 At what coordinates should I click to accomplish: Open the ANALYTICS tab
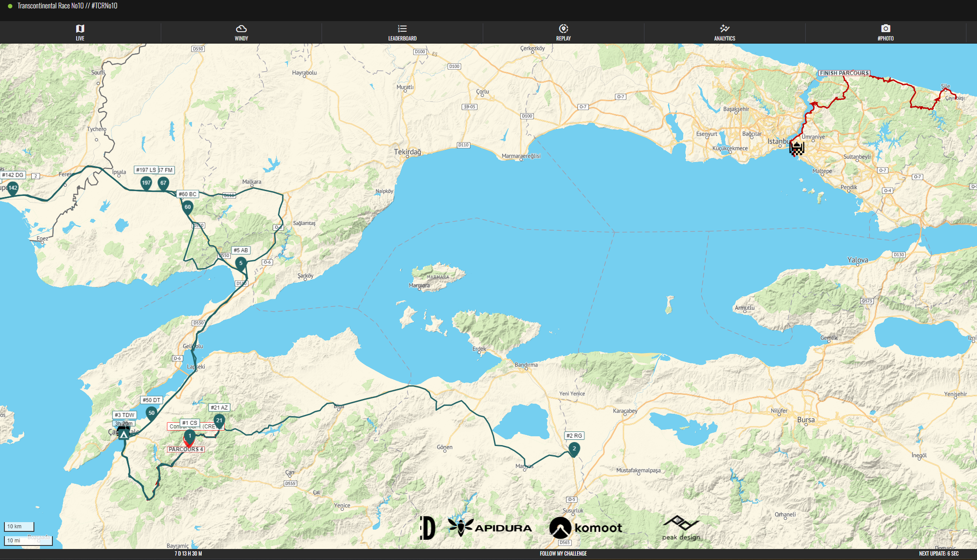pyautogui.click(x=725, y=33)
